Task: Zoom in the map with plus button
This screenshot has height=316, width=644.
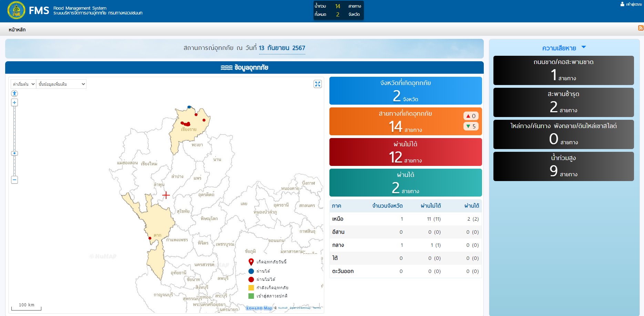Action: [x=14, y=103]
